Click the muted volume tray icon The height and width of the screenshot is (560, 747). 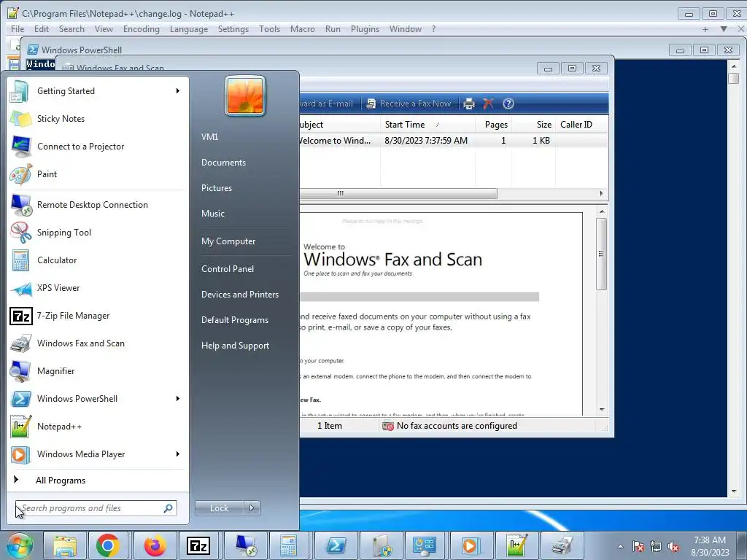(x=673, y=547)
